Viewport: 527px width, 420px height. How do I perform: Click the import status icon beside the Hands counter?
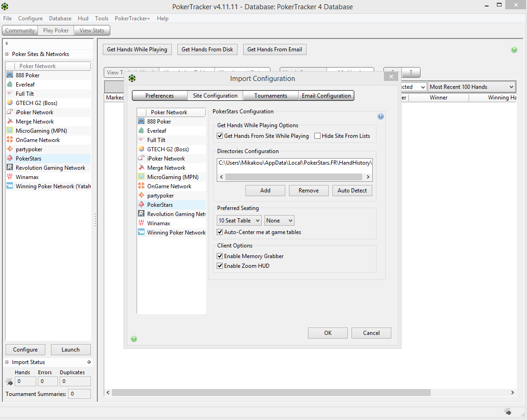(x=9, y=382)
